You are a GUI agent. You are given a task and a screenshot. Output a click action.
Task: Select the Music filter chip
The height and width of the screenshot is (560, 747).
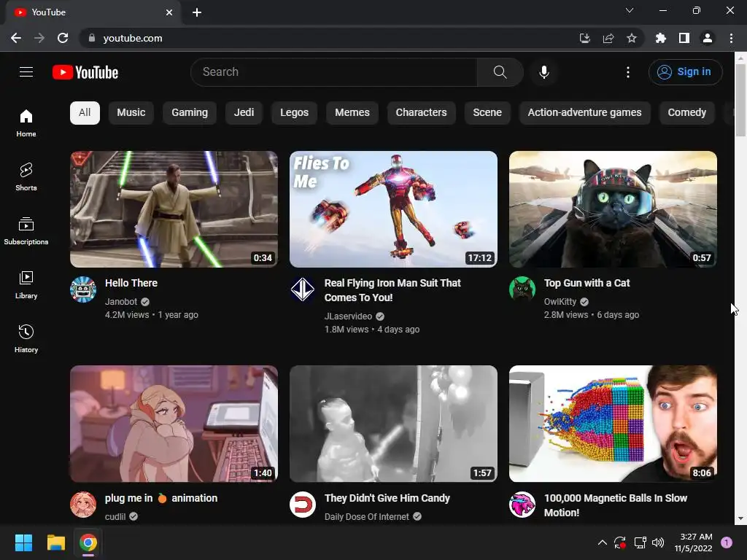point(131,113)
